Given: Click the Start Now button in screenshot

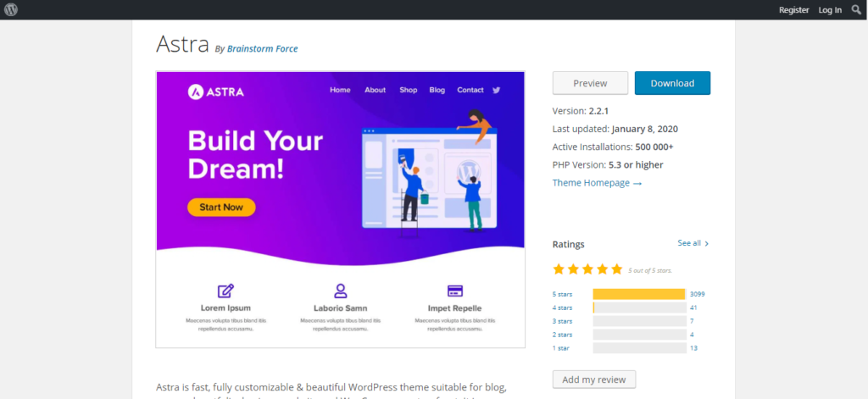Looking at the screenshot, I should click(x=221, y=208).
